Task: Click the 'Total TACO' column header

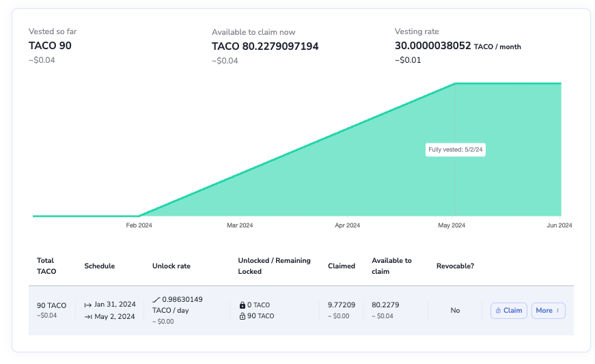Action: pos(46,266)
